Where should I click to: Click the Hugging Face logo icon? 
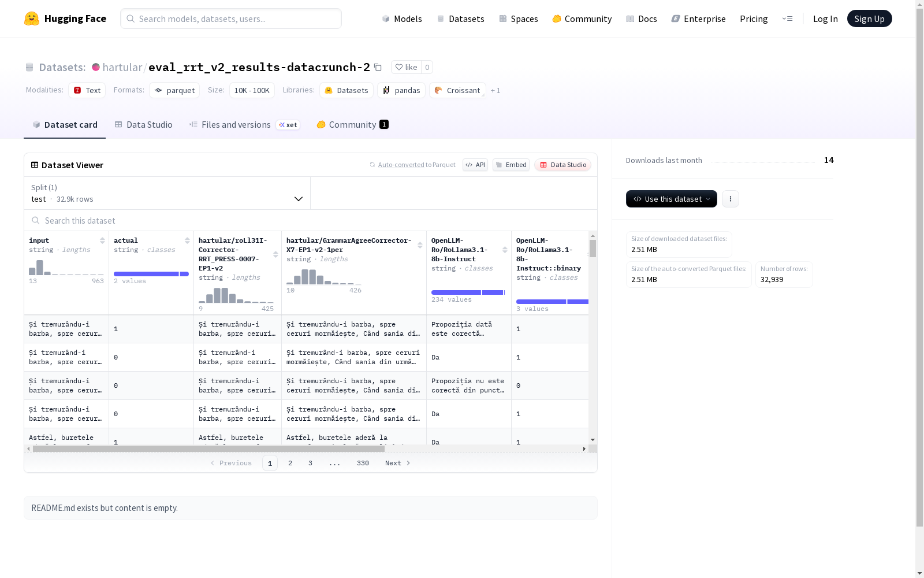click(x=32, y=18)
